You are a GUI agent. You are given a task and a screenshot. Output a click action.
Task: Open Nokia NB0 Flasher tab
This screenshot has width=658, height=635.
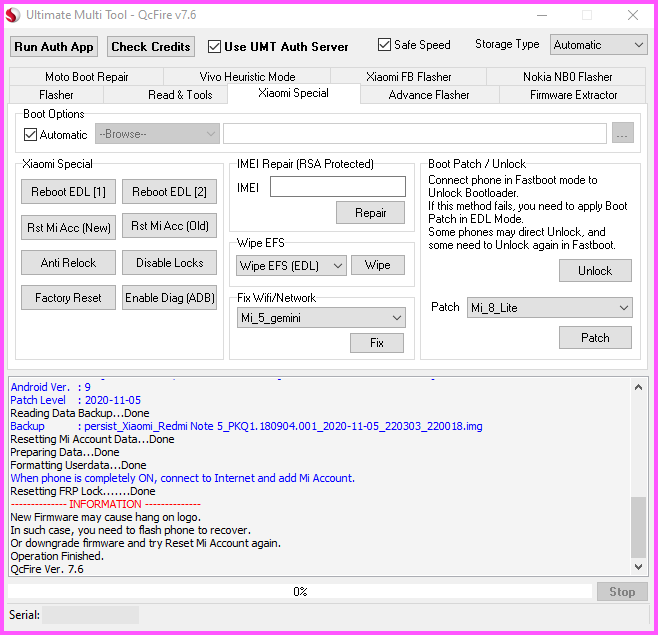pos(567,77)
